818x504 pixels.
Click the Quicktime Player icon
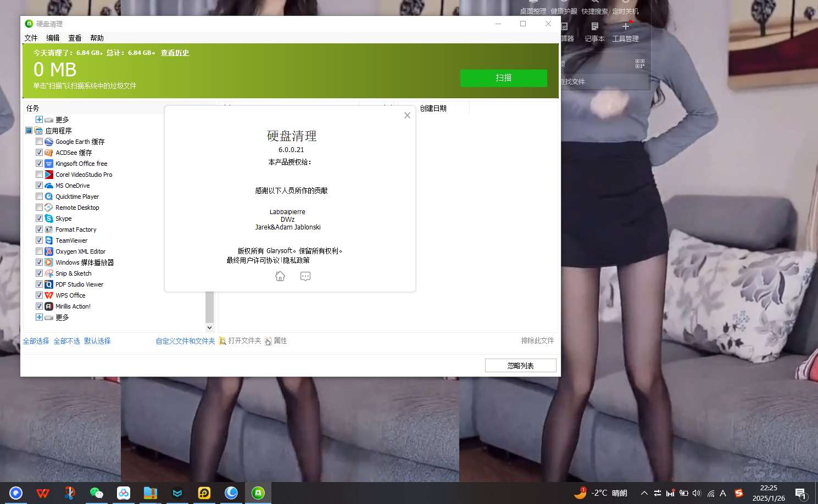(x=49, y=197)
